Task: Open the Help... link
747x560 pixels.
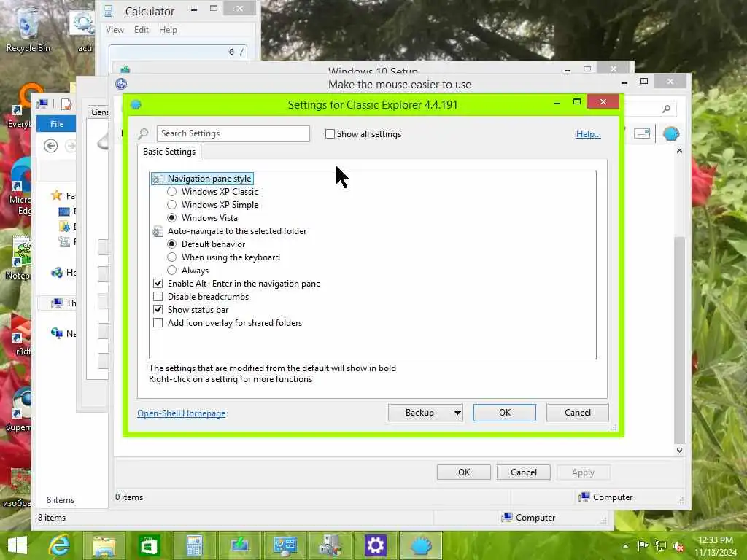Action: coord(589,134)
